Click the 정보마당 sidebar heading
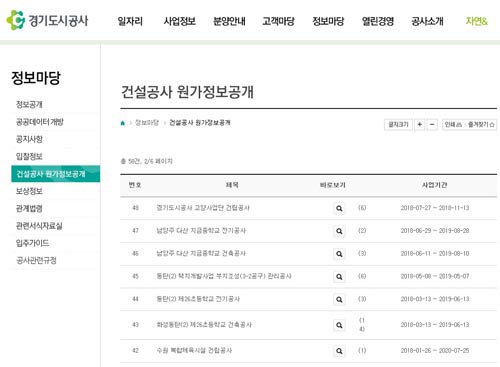Image resolution: width=500 pixels, height=367 pixels. coord(36,78)
